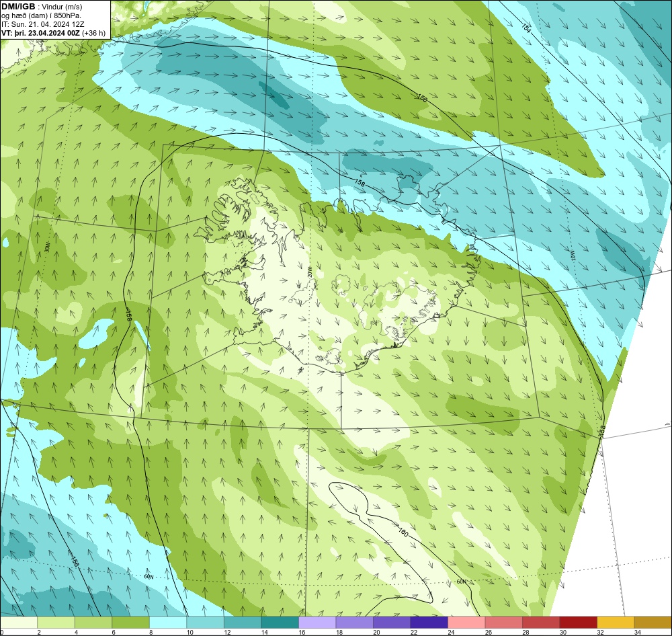This screenshot has height=636, width=672.
Task: Click the "158" contour label west of Iceland
Action: [128, 315]
